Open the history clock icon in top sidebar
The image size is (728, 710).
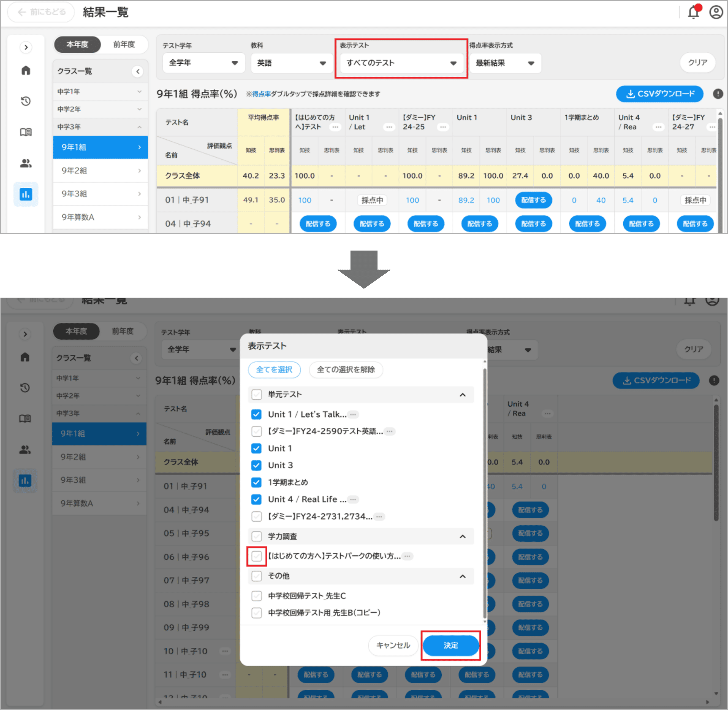click(26, 101)
